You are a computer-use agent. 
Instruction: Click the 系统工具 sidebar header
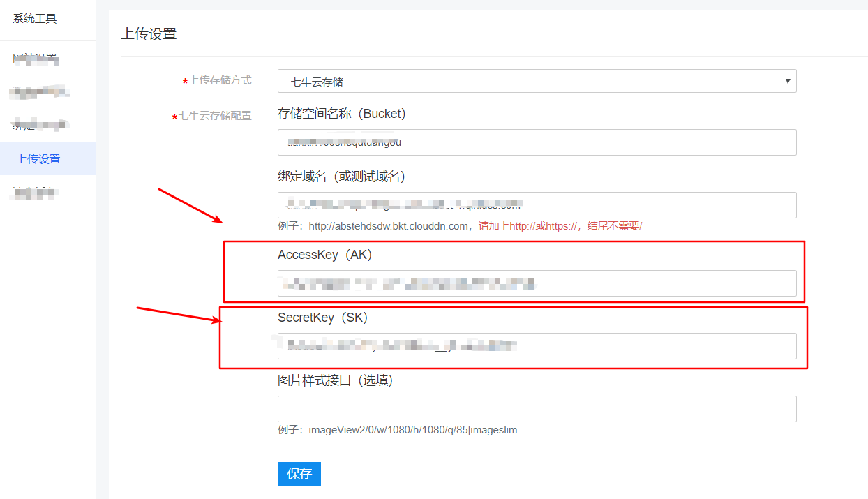click(35, 18)
